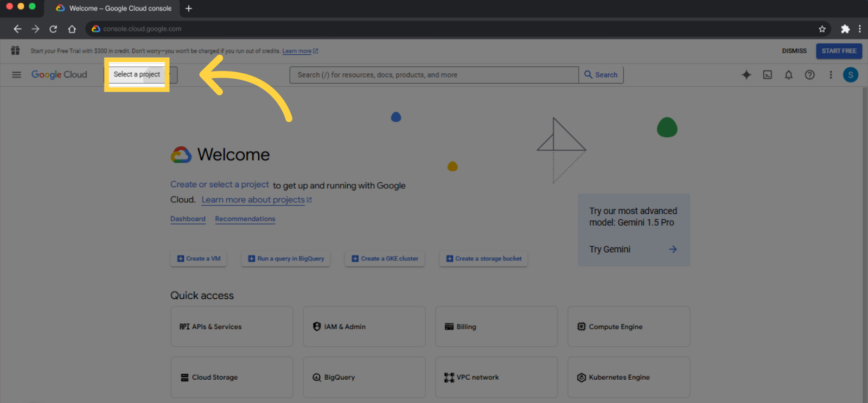Click the page vertical scrollbar
Image resolution: width=868 pixels, height=403 pixels.
point(865,245)
